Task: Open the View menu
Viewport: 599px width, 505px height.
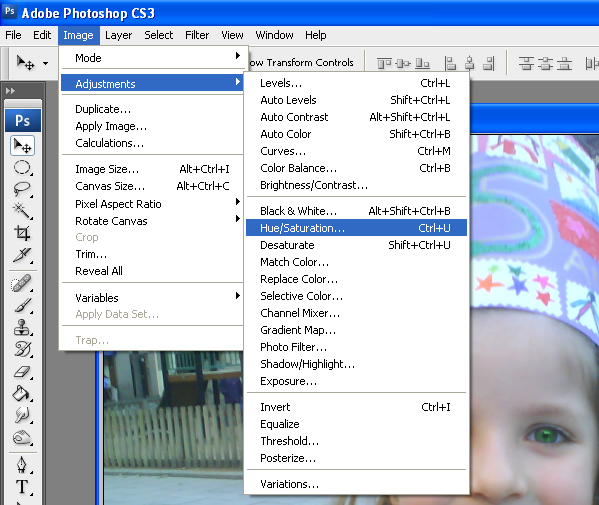Action: (x=232, y=35)
